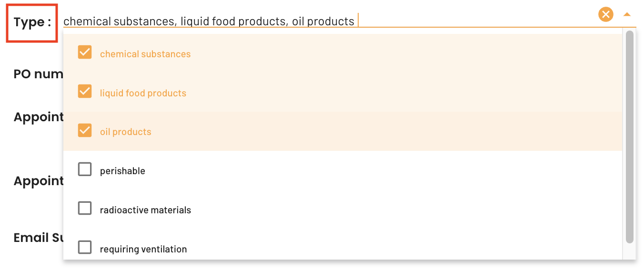Collapse the Type dropdown using the orange arrow

coord(627,15)
